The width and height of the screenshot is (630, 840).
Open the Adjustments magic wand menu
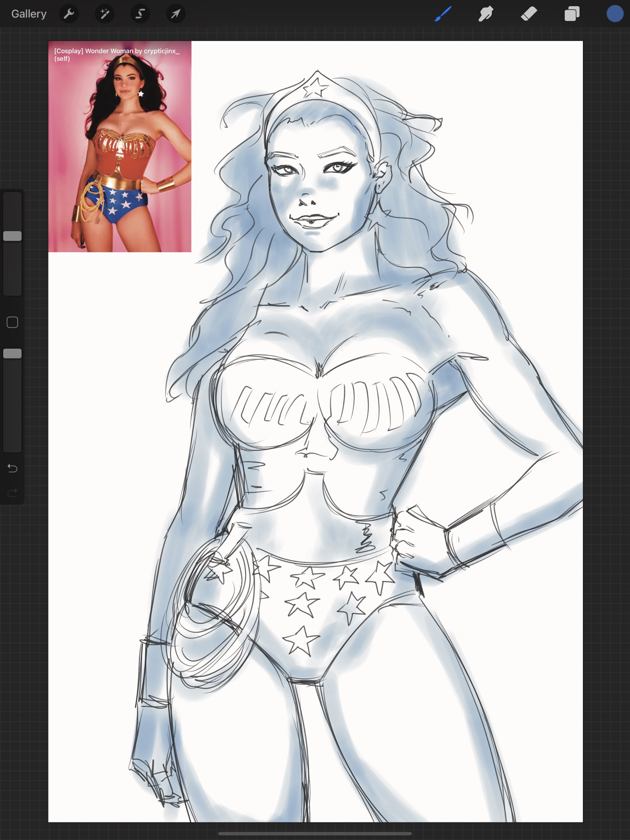click(x=105, y=14)
